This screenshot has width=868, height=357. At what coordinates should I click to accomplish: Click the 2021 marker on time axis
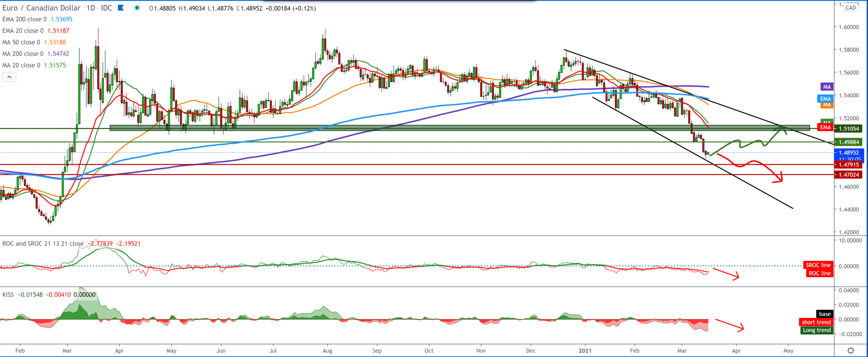[585, 351]
